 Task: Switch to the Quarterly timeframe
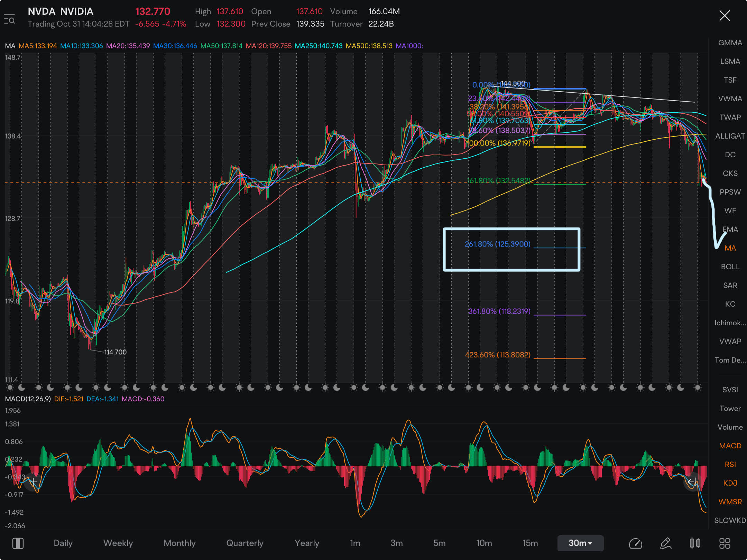tap(245, 543)
